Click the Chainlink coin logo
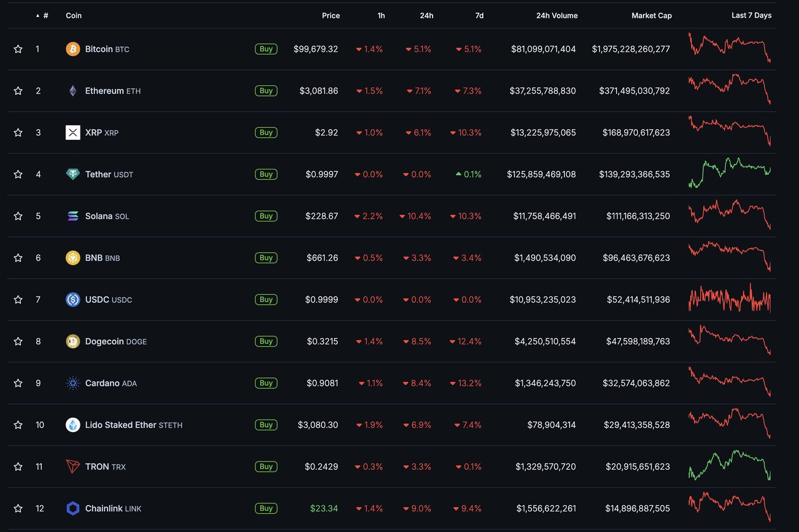The height and width of the screenshot is (532, 799). [73, 508]
